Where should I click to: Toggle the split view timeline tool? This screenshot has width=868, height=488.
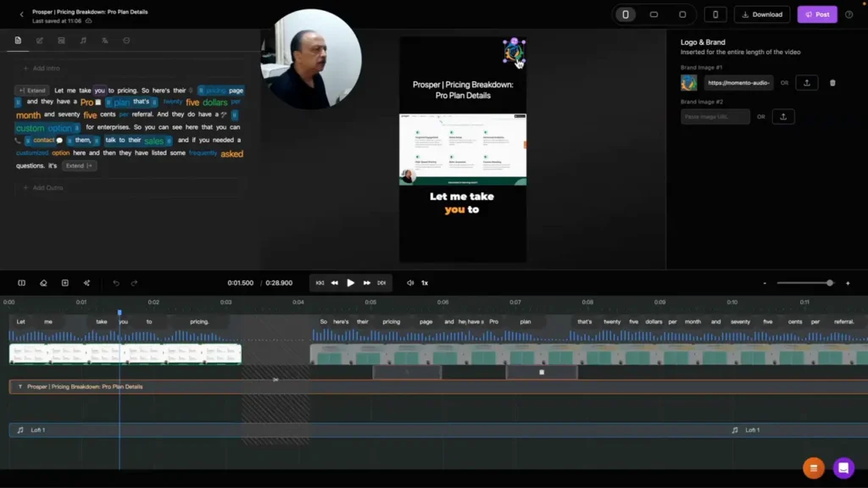tap(21, 283)
